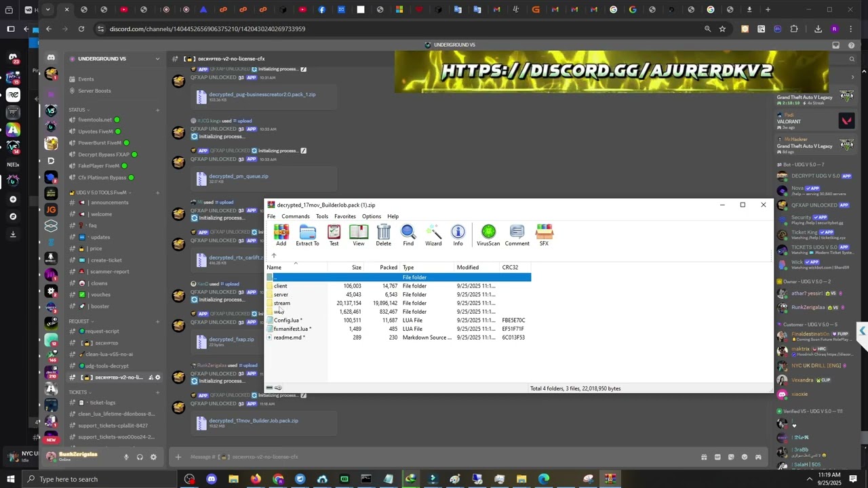Screen dimensions: 868x488
Task: Open the Commands menu
Action: pos(296,217)
